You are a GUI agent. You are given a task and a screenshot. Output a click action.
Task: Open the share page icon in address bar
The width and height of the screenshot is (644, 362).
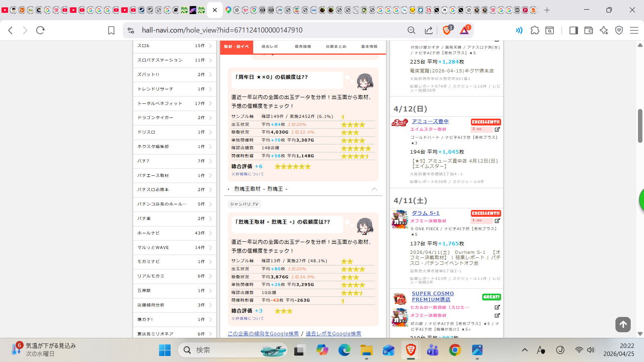pyautogui.click(x=429, y=30)
